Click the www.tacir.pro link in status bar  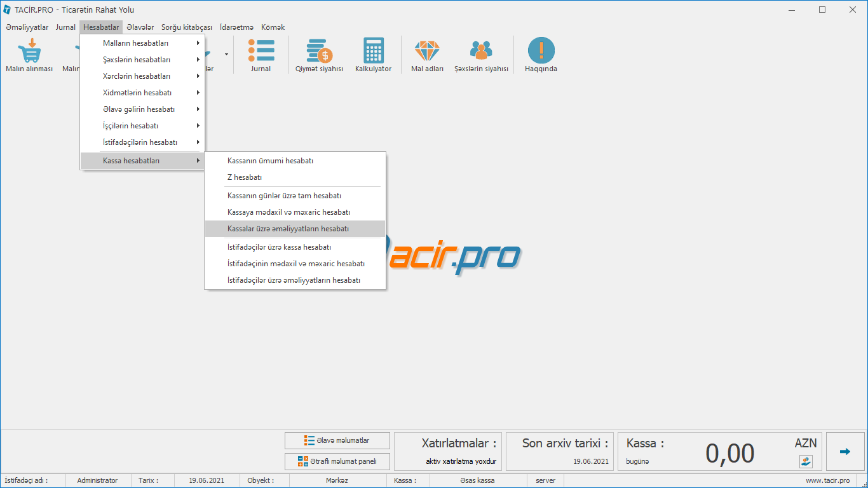(x=827, y=480)
